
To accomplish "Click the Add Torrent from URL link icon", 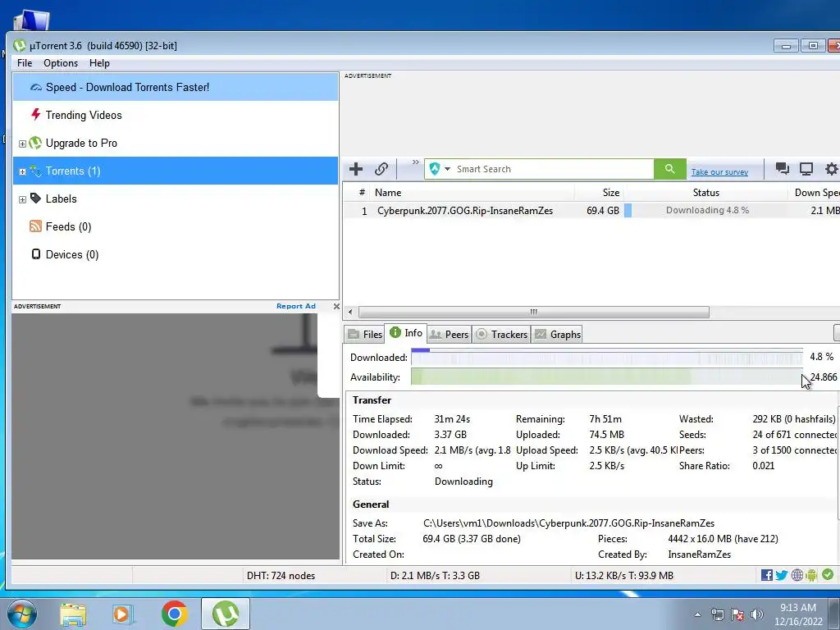I will point(381,169).
